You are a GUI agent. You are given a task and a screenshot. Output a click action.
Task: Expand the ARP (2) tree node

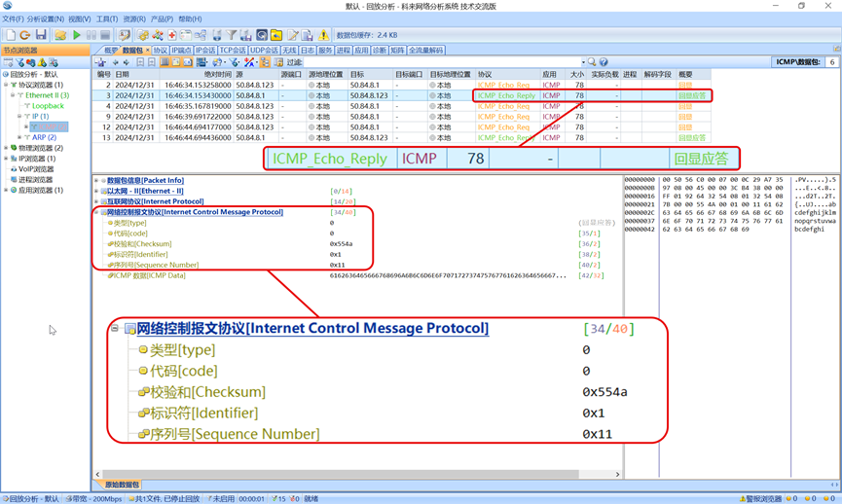(x=20, y=137)
